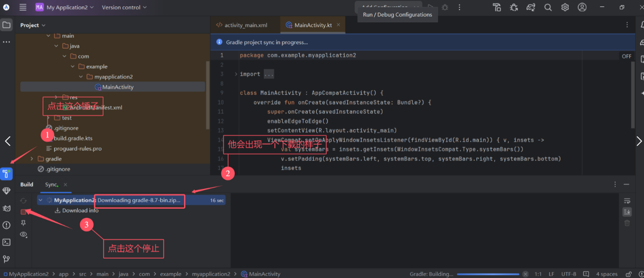Open the Terminal tool window
644x278 pixels.
(6, 242)
